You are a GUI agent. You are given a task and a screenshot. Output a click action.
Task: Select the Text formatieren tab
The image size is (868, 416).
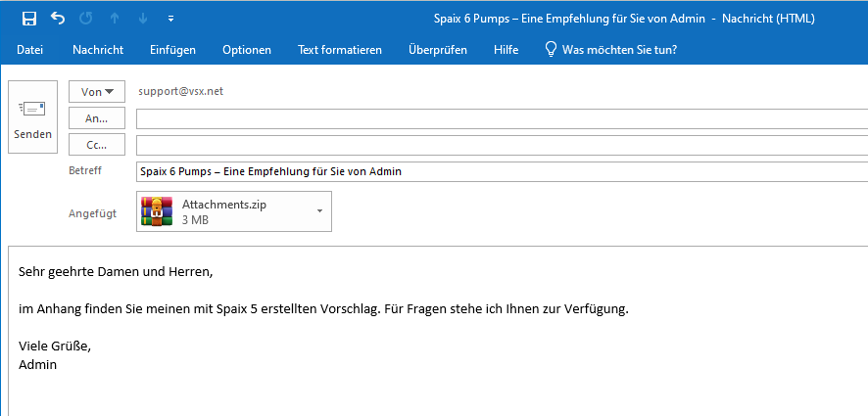point(340,50)
